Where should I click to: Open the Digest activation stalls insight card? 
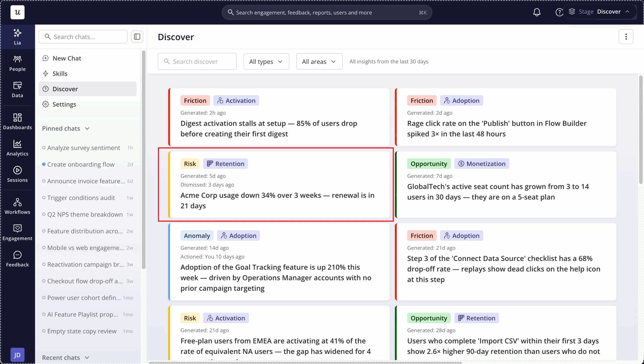coord(279,117)
